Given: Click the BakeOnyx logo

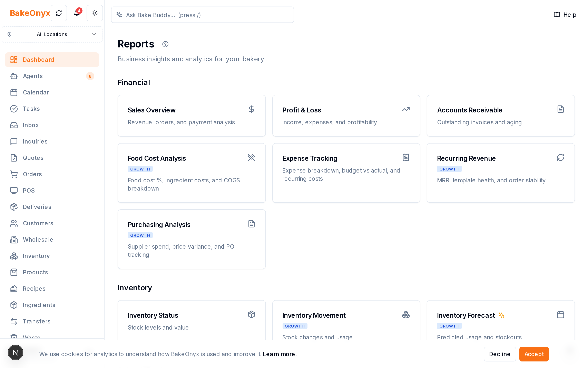Looking at the screenshot, I should coord(30,13).
